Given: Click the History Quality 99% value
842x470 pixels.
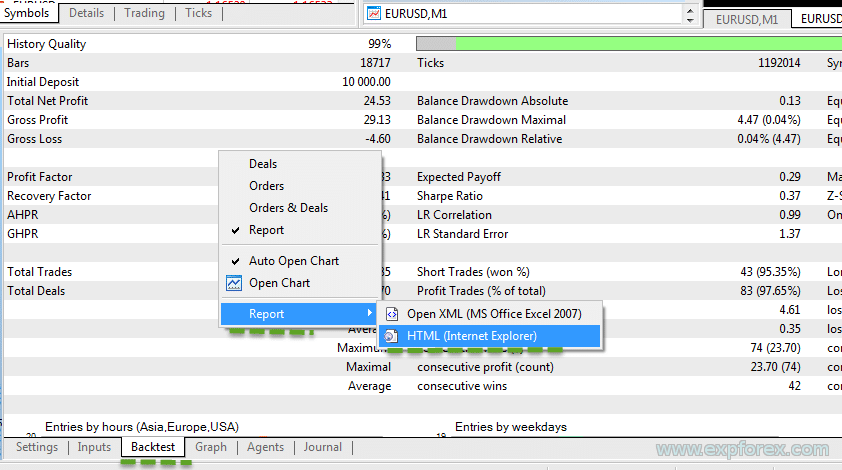Looking at the screenshot, I should pos(380,44).
